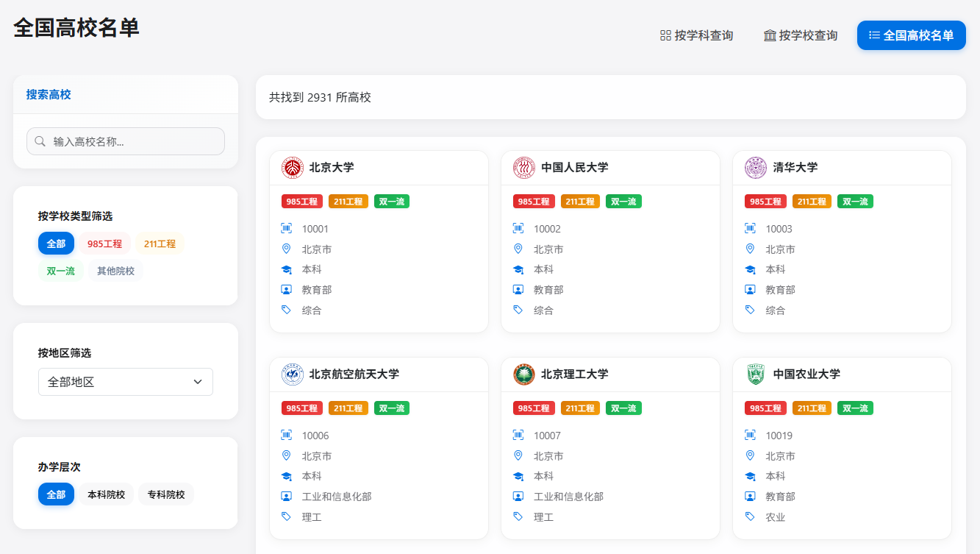Filter by 本科院校 level
This screenshot has height=554, width=980.
click(107, 494)
